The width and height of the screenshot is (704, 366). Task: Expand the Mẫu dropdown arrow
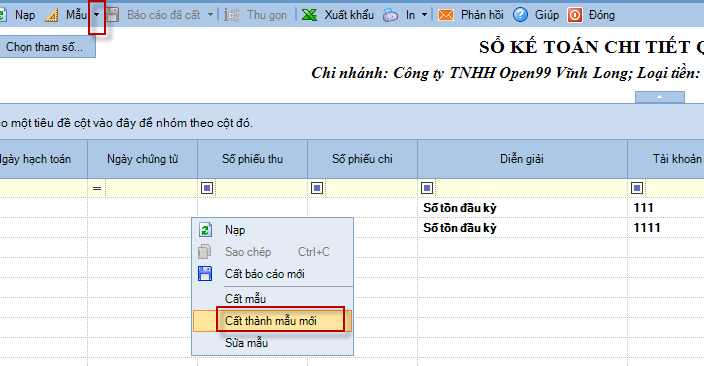tap(97, 15)
